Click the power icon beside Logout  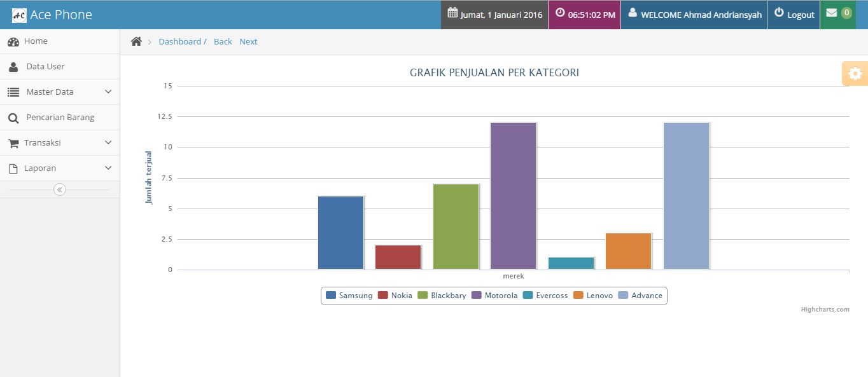click(x=779, y=13)
